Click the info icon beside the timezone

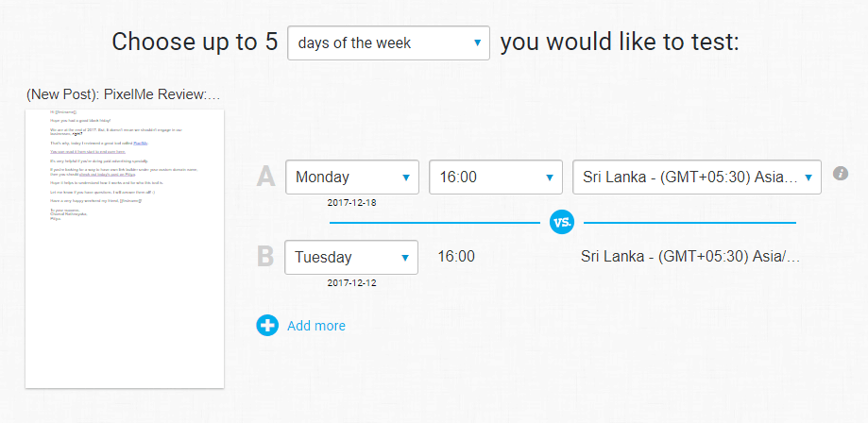click(841, 174)
